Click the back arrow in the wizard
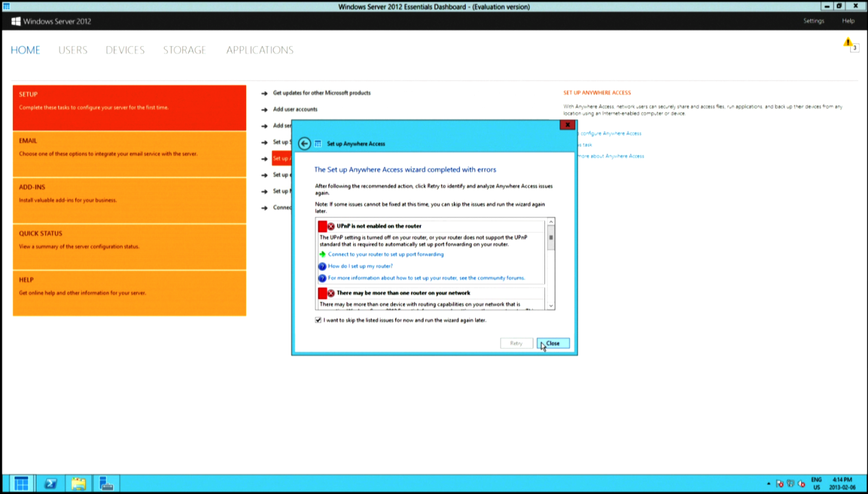 click(304, 143)
